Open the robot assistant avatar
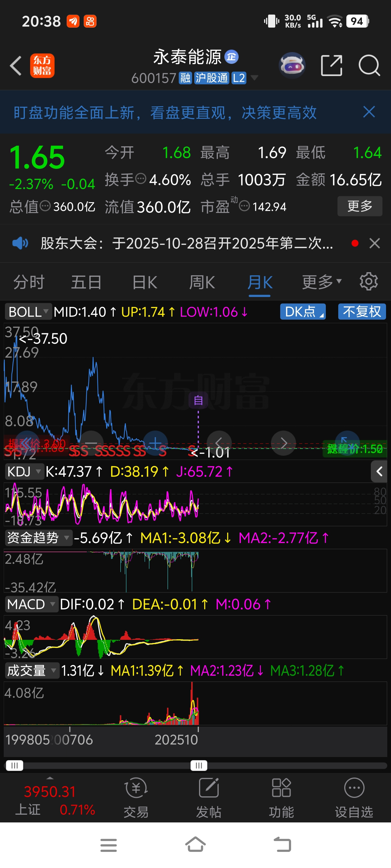This screenshot has height=868, width=391. pyautogui.click(x=292, y=65)
